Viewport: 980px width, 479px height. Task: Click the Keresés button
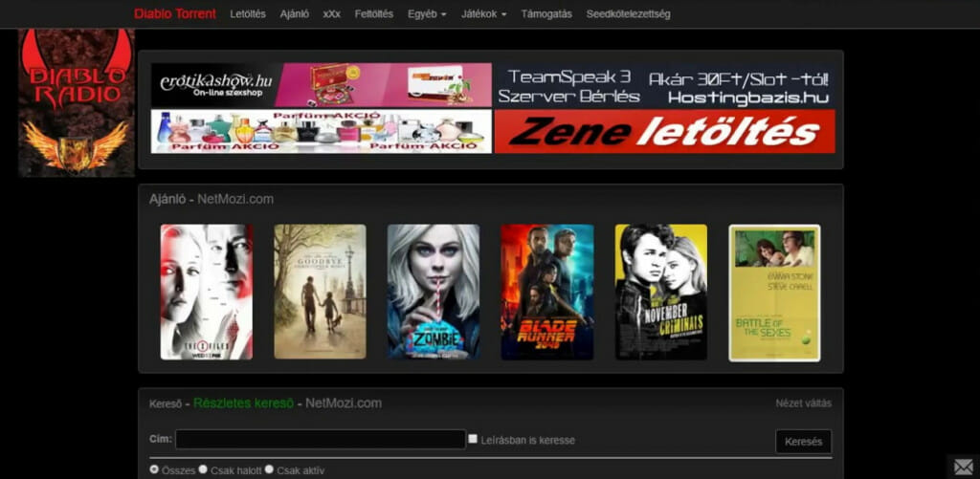coord(803,442)
